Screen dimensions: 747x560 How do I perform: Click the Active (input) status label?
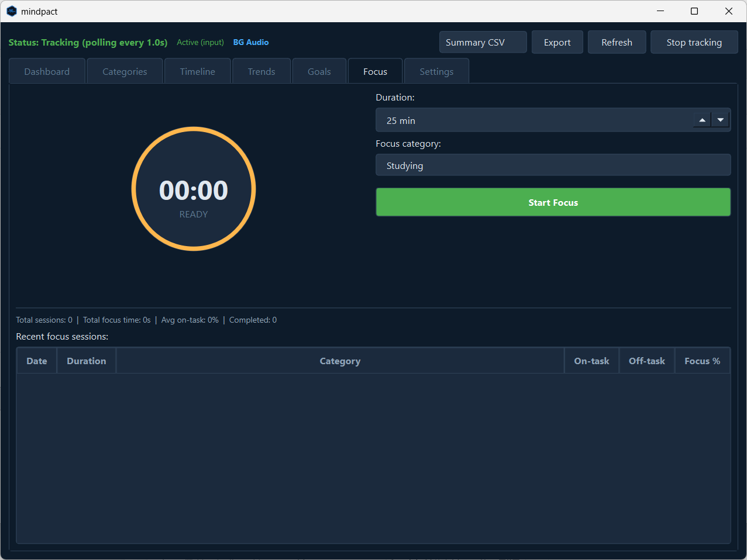[199, 42]
